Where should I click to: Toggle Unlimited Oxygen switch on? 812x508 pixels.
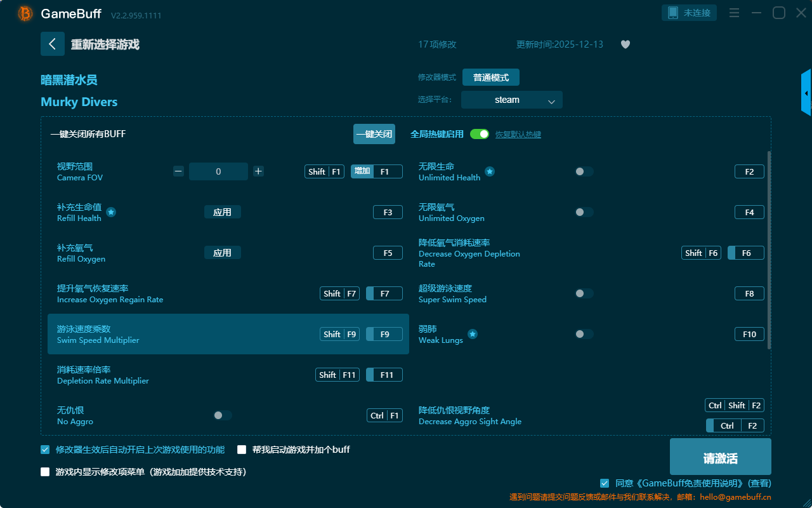(x=584, y=212)
